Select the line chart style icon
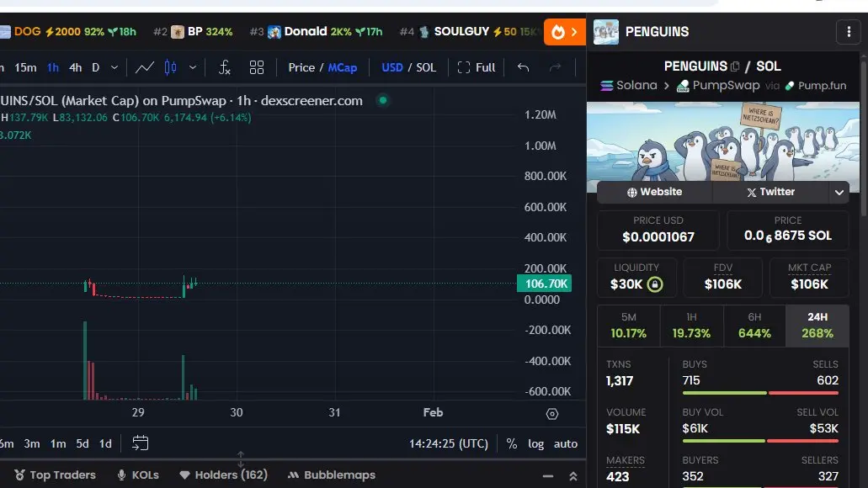 [145, 67]
